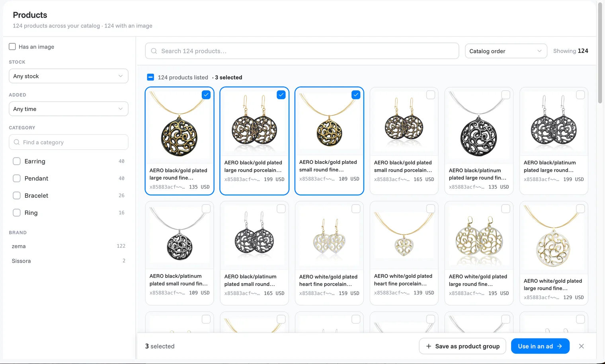Toggle the select-all checkbox beside 124 products listed

point(150,77)
